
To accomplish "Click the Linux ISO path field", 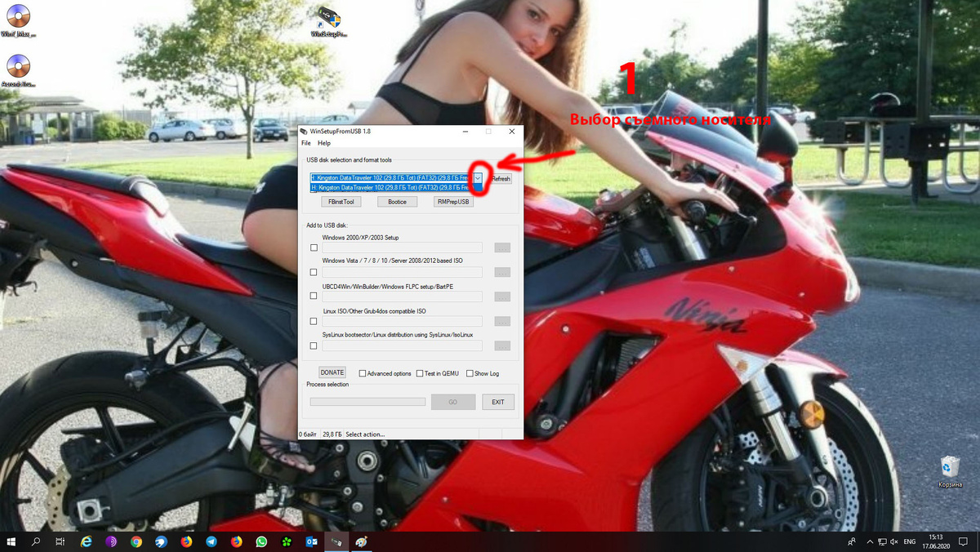I will point(402,321).
